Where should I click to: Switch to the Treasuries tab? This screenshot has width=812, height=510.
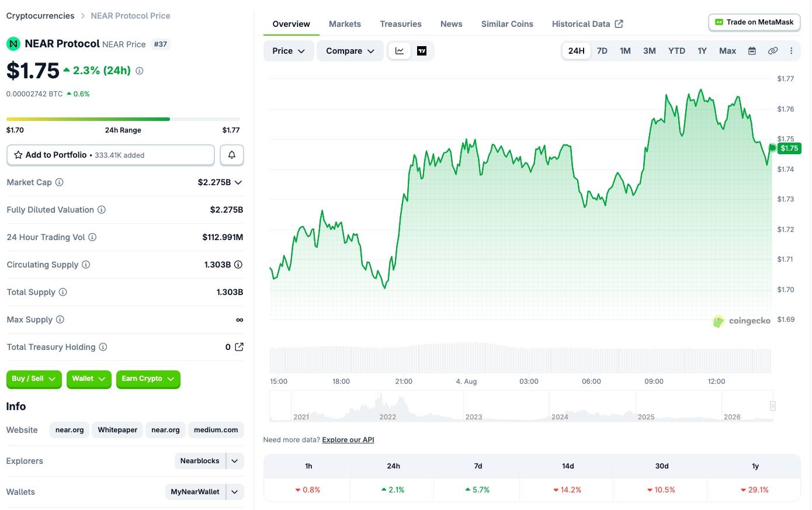401,24
